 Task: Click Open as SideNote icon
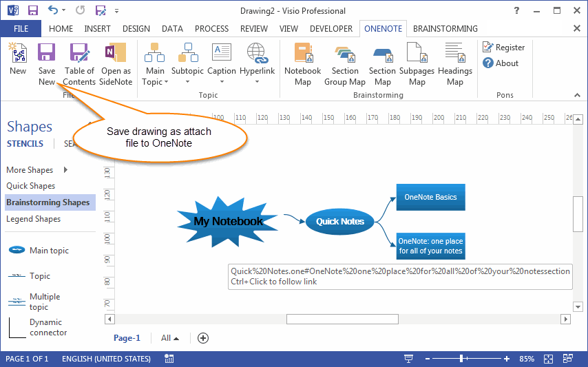pos(116,52)
